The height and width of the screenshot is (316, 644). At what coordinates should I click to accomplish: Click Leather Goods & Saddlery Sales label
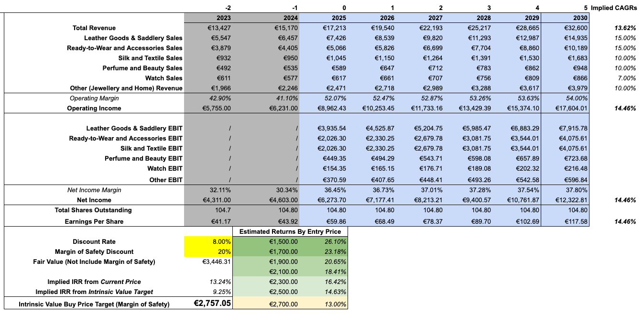(x=133, y=38)
